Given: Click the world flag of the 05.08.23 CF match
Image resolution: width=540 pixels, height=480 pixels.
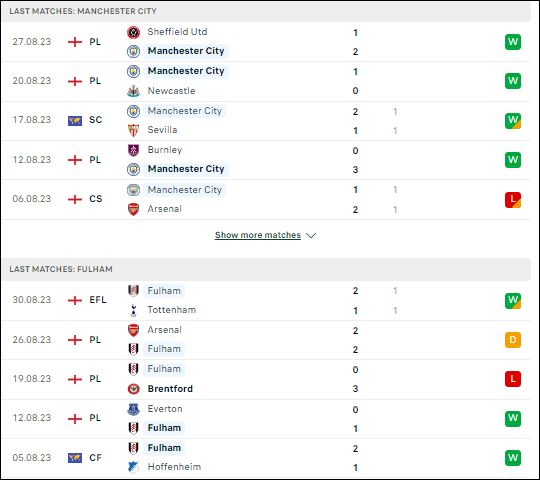Looking at the screenshot, I should (75, 458).
